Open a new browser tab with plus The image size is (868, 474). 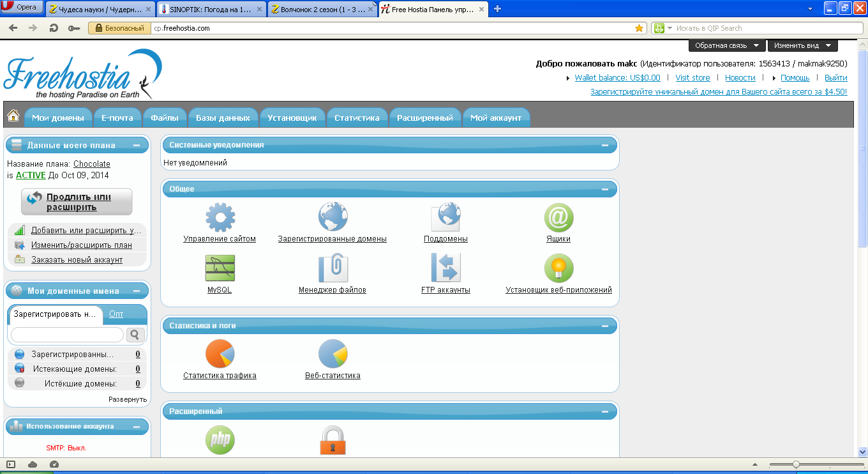point(498,8)
